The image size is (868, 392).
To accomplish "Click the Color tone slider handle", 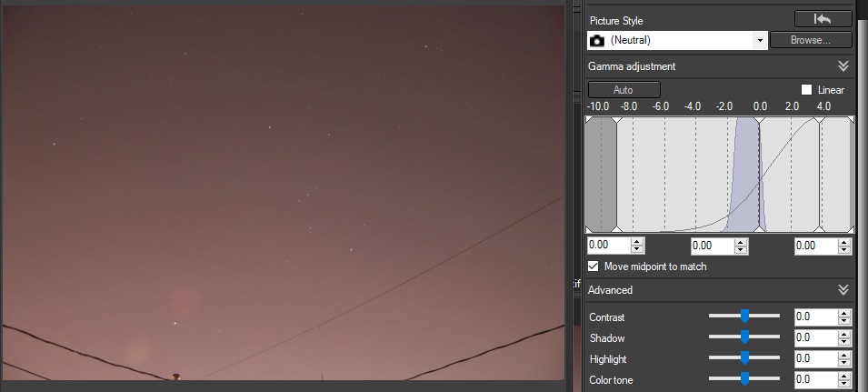I will pos(744,378).
